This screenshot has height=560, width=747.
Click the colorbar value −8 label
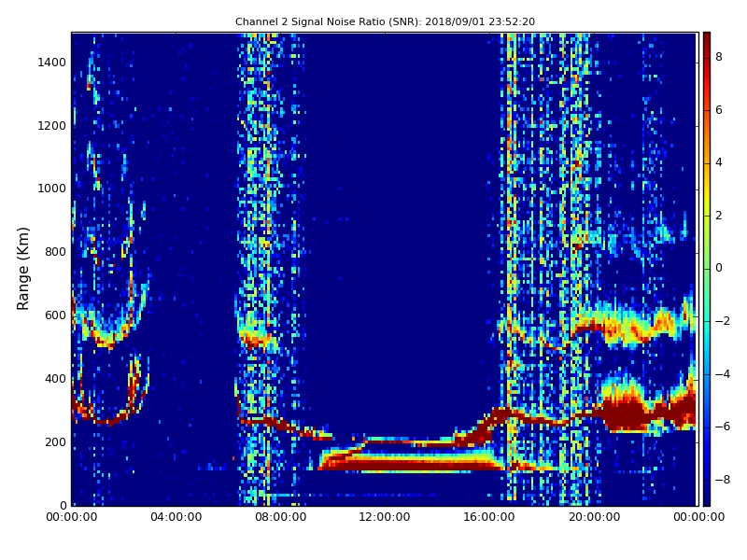723,480
